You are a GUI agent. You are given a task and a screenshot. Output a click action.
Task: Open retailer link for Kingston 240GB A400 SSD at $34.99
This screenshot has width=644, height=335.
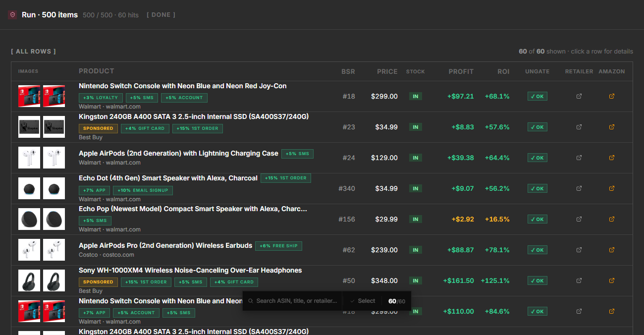[x=579, y=127]
